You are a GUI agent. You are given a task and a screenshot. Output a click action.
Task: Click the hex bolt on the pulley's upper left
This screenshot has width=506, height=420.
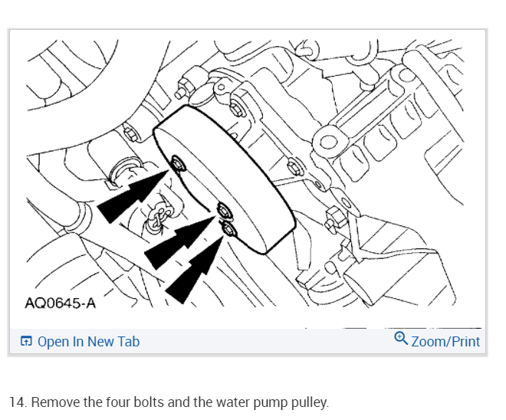pyautogui.click(x=130, y=133)
